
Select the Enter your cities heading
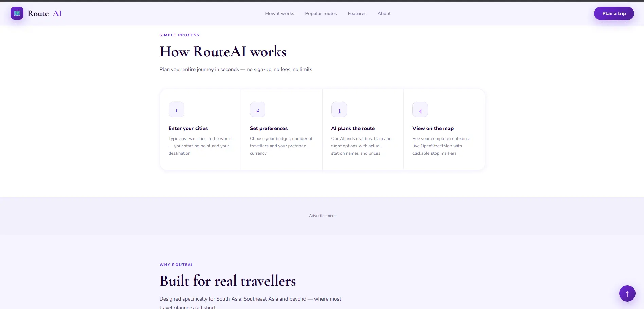click(x=188, y=128)
